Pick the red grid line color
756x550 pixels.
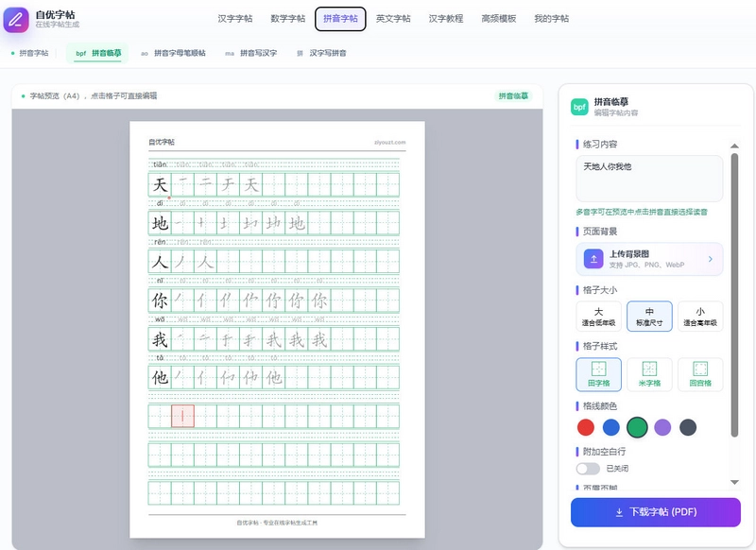pos(586,427)
